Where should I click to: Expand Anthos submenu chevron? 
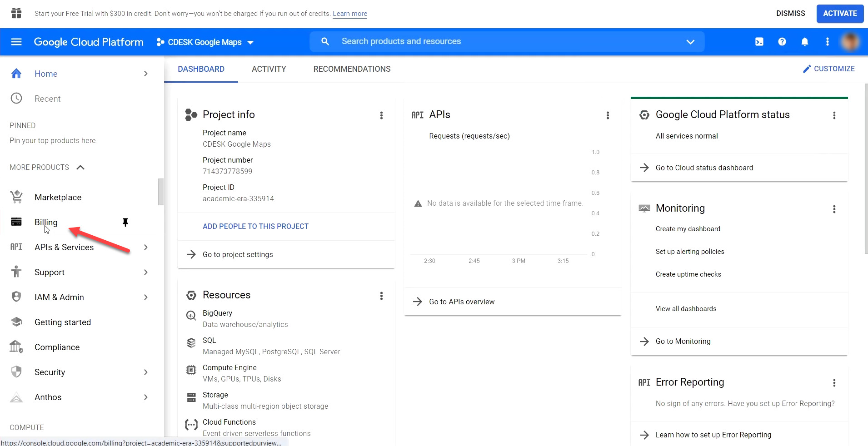pyautogui.click(x=146, y=397)
